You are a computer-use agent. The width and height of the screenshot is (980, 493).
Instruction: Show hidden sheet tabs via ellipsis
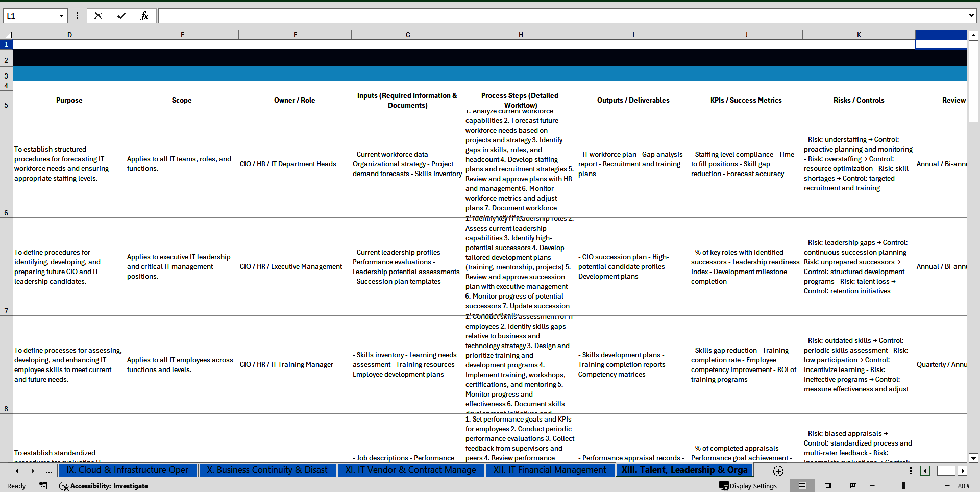pos(49,471)
